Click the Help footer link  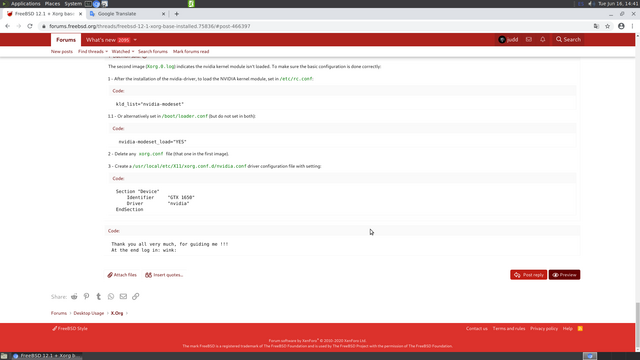pyautogui.click(x=567, y=329)
